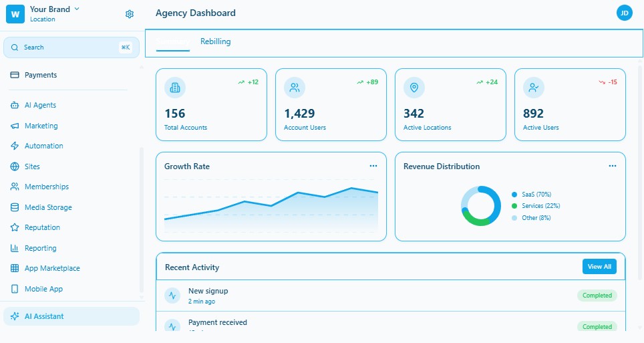Click the 1,429 Account Users value
Viewport: 644px width, 343px height.
(x=299, y=114)
